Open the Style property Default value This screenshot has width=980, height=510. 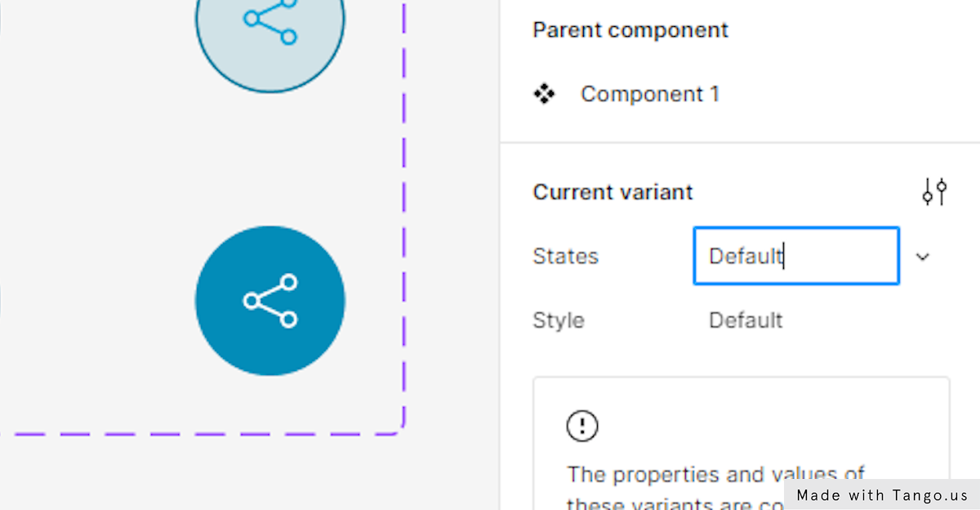pyautogui.click(x=746, y=320)
